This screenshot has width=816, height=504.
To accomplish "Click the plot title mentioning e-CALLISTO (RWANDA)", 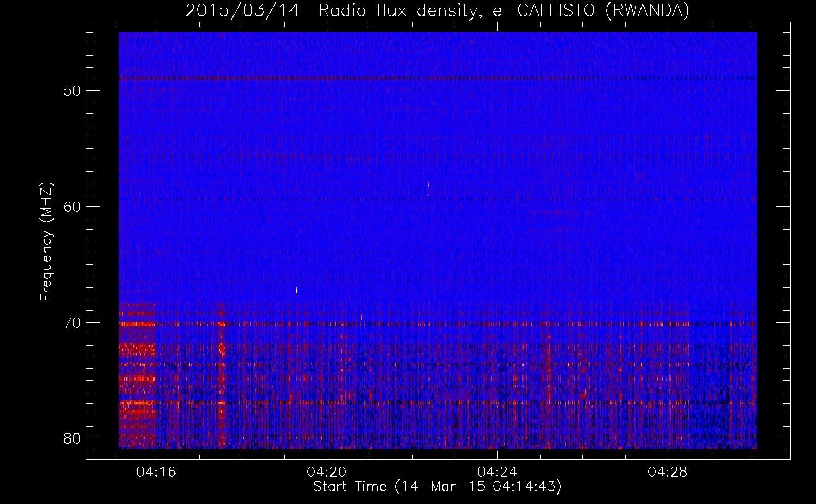I will (x=437, y=11).
